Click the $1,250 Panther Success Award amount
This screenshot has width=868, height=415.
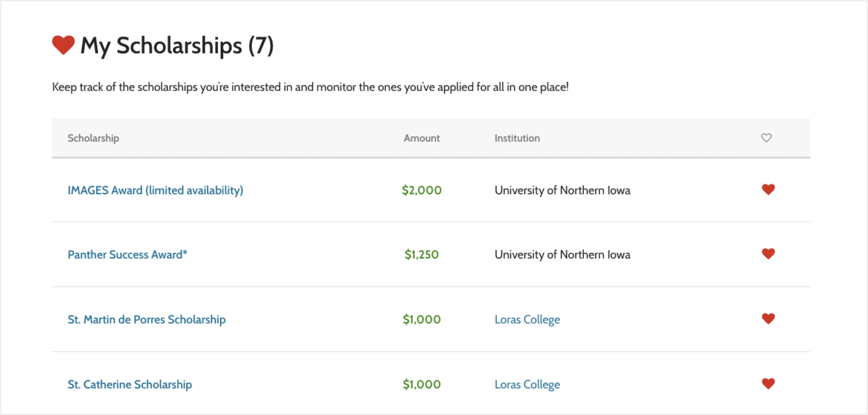(x=421, y=255)
